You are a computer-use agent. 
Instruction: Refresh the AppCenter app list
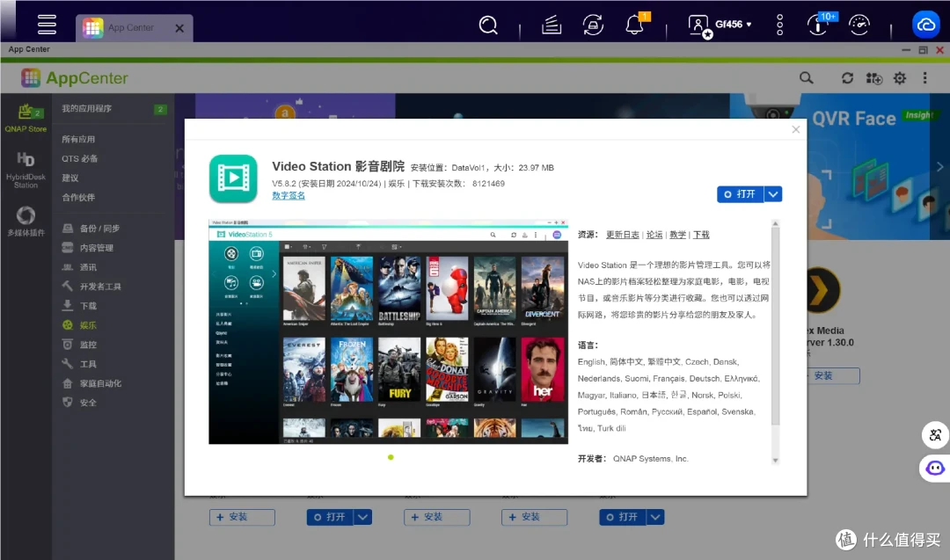click(x=847, y=78)
